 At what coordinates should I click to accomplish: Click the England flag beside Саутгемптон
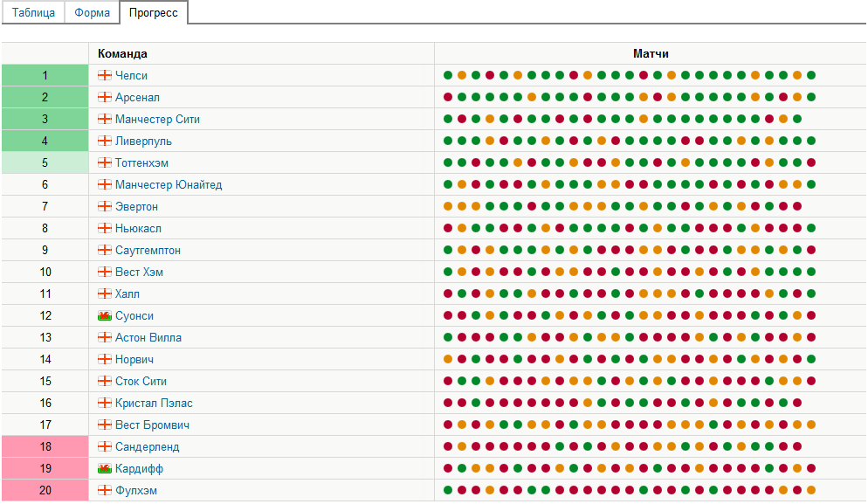105,251
